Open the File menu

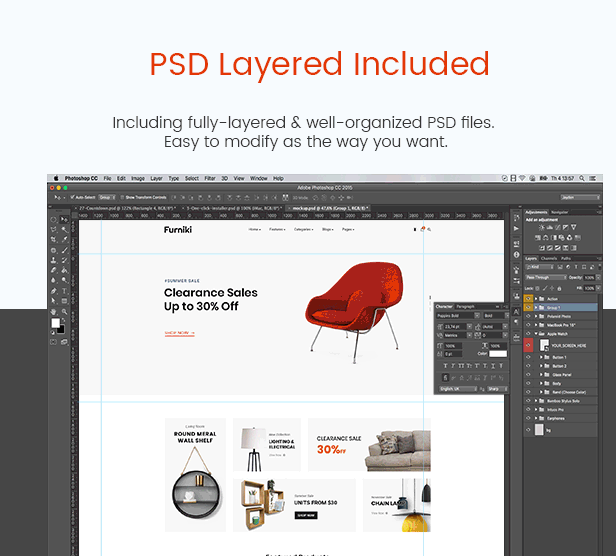pyautogui.click(x=107, y=178)
